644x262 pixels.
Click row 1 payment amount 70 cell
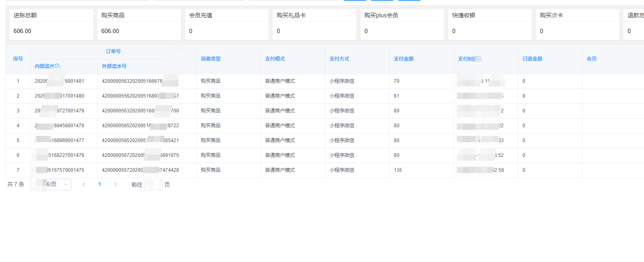pyautogui.click(x=397, y=81)
